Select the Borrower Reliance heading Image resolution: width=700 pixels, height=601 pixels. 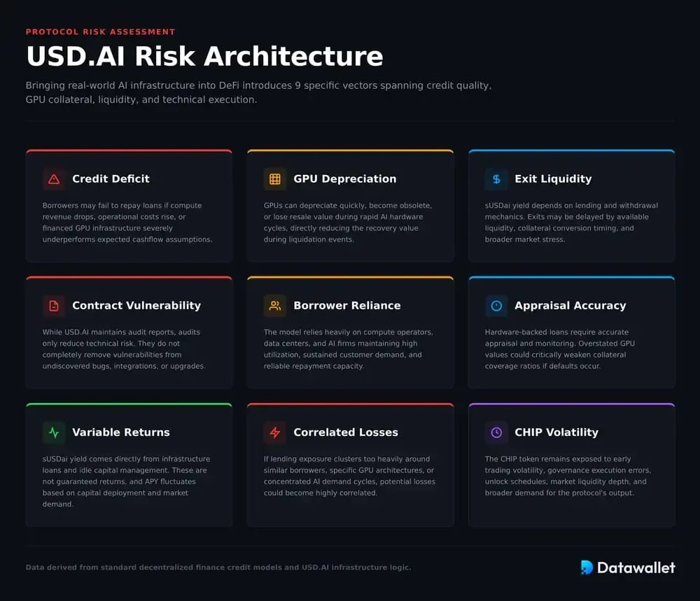[x=347, y=306]
